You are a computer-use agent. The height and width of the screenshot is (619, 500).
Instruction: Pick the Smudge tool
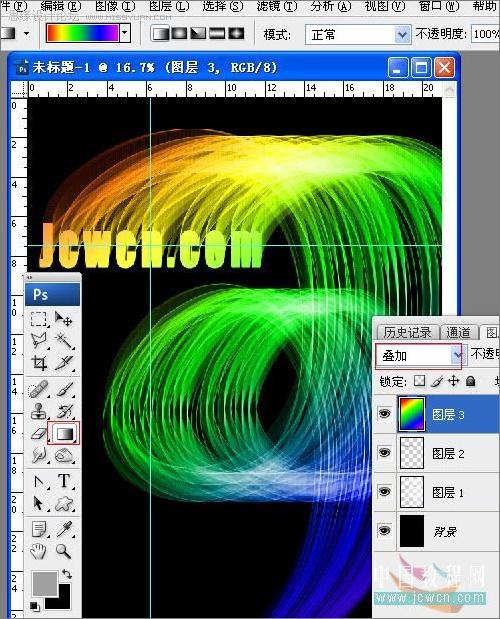(x=39, y=455)
